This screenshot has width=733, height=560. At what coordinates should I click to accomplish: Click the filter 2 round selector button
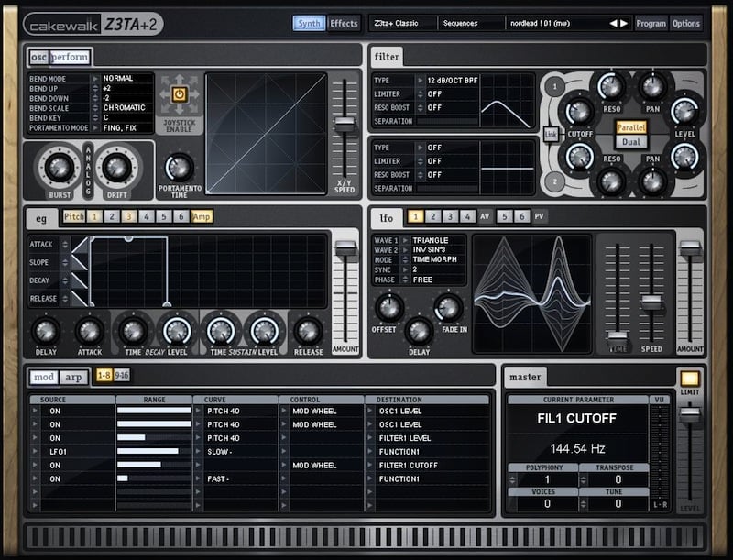555,181
